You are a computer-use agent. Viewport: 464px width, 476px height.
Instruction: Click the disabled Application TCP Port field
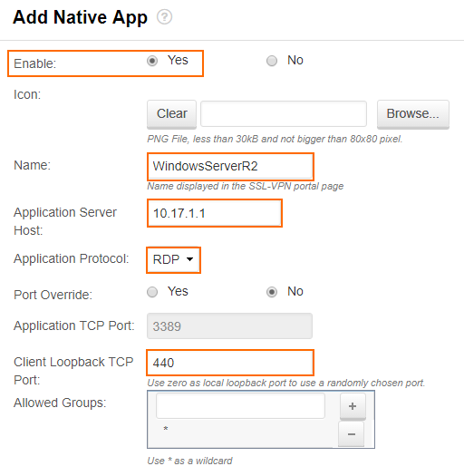pyautogui.click(x=229, y=326)
